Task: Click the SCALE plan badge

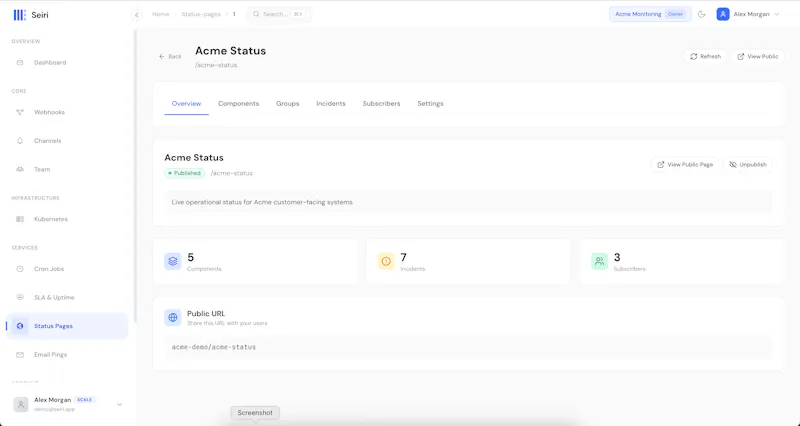Action: [85, 400]
